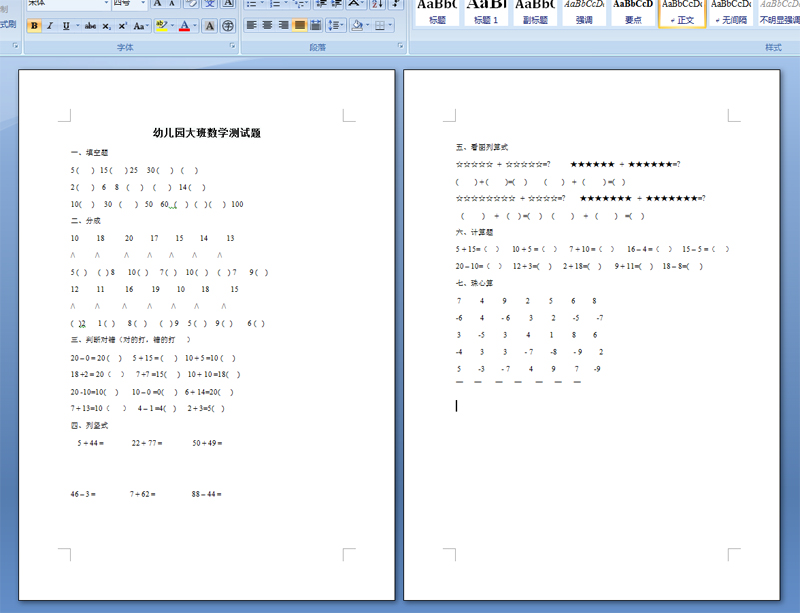Click document title 幼儿园大班数学测试题
This screenshot has width=800, height=613.
(x=207, y=133)
